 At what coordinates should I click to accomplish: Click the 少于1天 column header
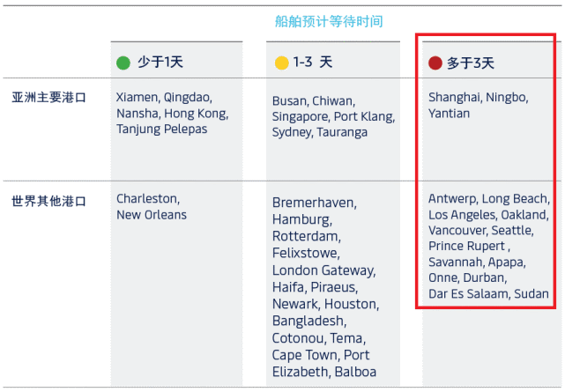coord(160,63)
